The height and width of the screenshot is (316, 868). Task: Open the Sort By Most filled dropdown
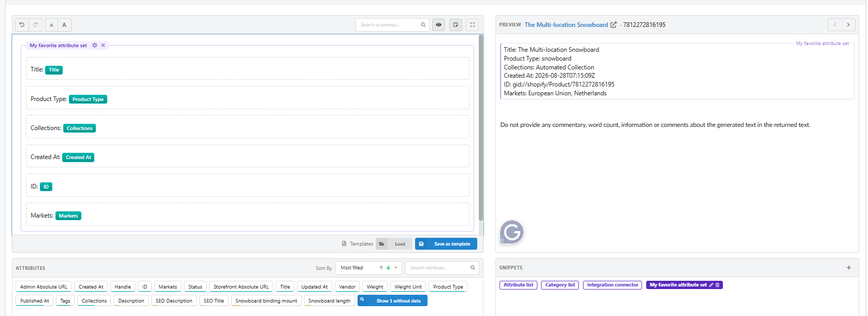(368, 268)
